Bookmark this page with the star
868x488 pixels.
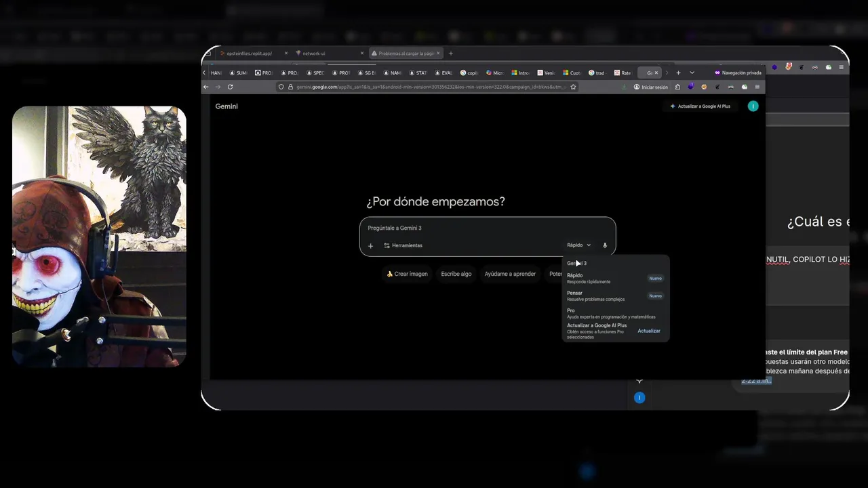(x=573, y=87)
